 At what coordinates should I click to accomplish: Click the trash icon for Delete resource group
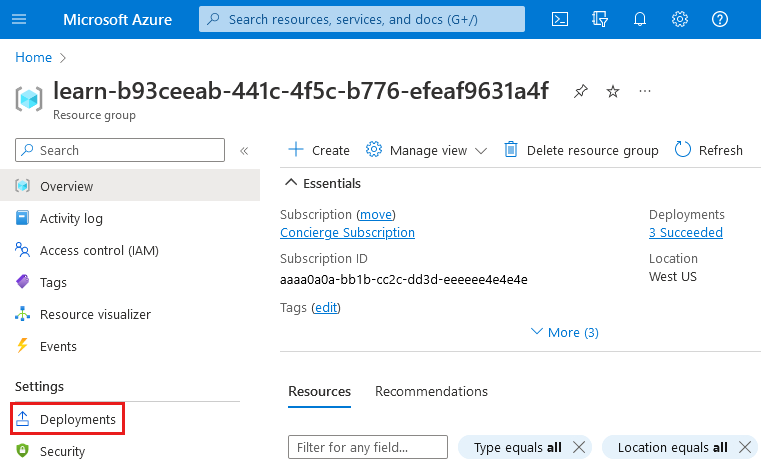(x=511, y=150)
